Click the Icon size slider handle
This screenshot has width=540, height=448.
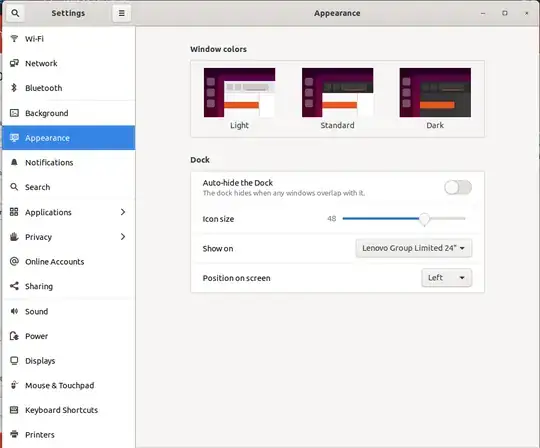(424, 219)
